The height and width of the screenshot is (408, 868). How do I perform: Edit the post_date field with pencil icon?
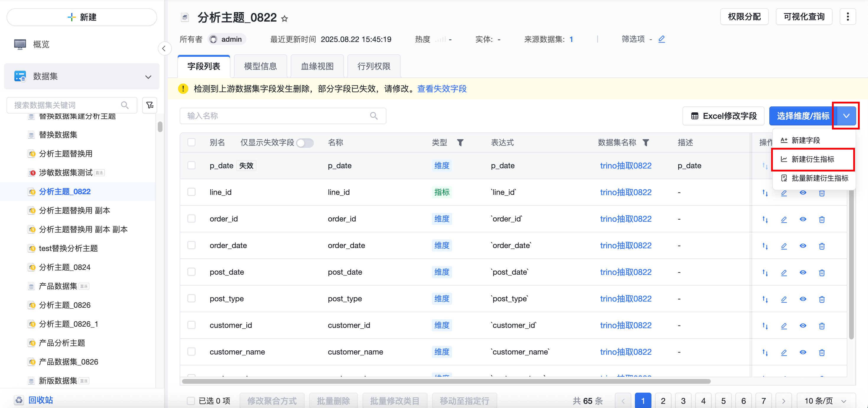[x=784, y=273]
